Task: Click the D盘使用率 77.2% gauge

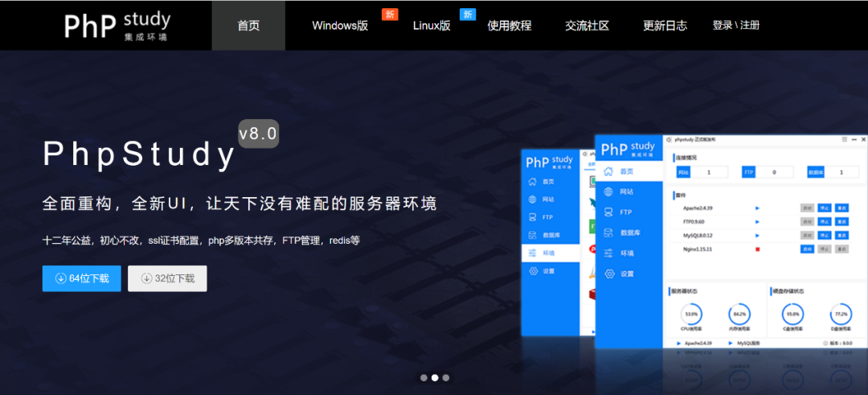Action: [841, 314]
